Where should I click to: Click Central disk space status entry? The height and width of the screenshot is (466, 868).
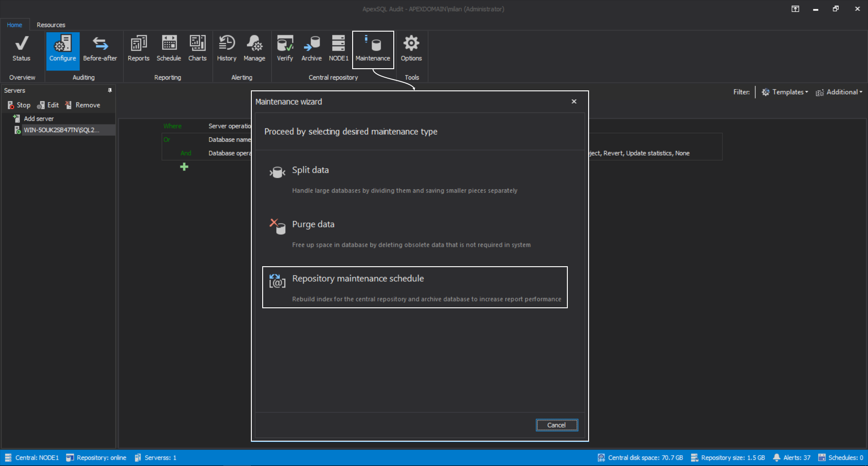click(x=640, y=457)
